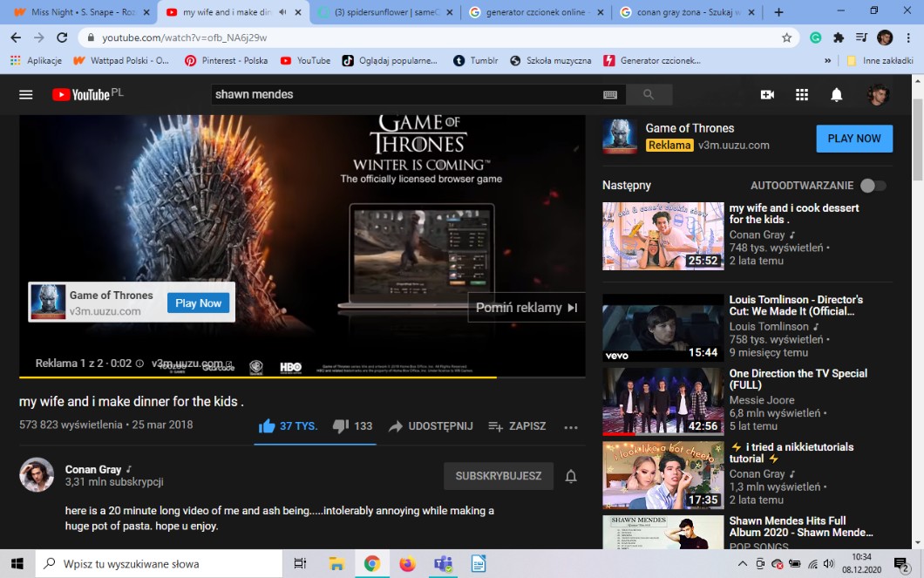Open the notifications bell in header
Viewport: 924px width, 578px height.
tap(836, 95)
